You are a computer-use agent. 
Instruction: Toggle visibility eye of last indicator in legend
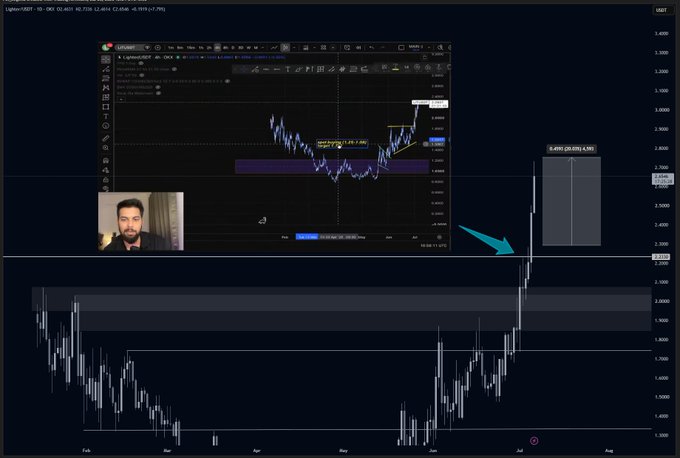(x=158, y=93)
